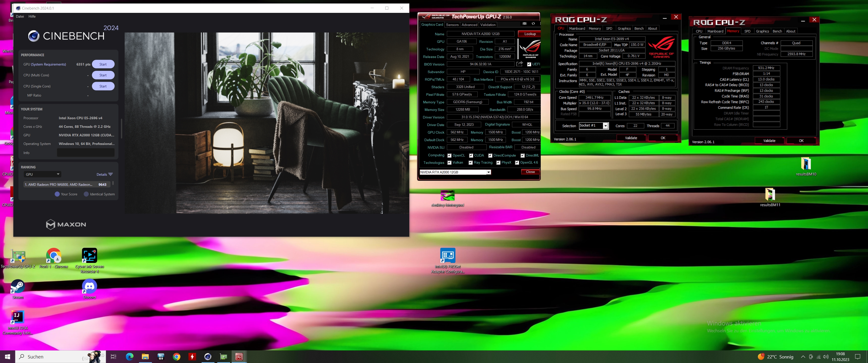Open Bench tab in first CPU-Z window

click(639, 29)
